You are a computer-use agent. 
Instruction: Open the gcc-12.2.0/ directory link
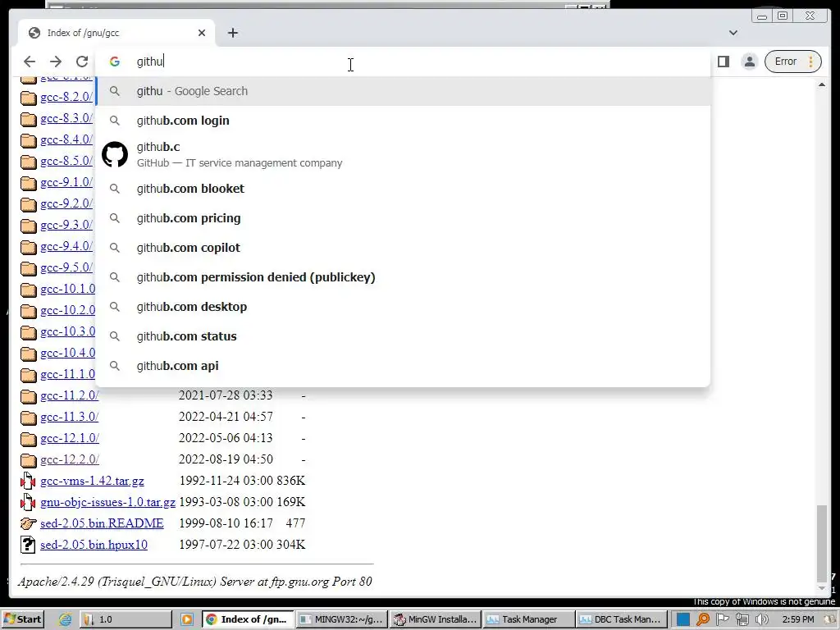pos(70,459)
